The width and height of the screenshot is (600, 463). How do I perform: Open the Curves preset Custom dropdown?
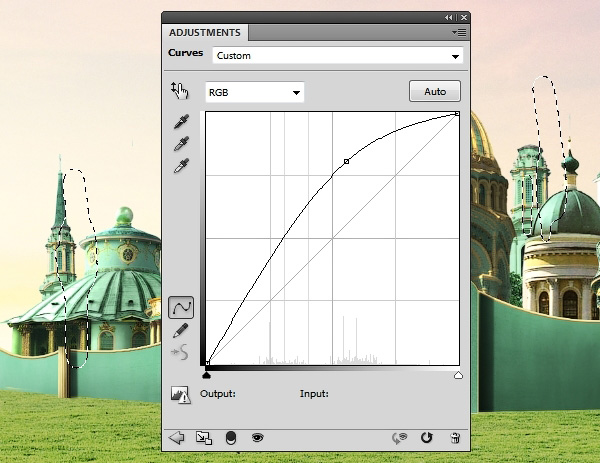tap(339, 56)
